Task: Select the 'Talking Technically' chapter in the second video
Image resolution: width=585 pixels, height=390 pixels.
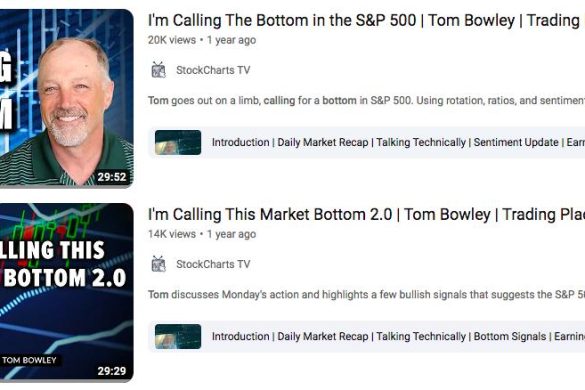Action: point(421,336)
